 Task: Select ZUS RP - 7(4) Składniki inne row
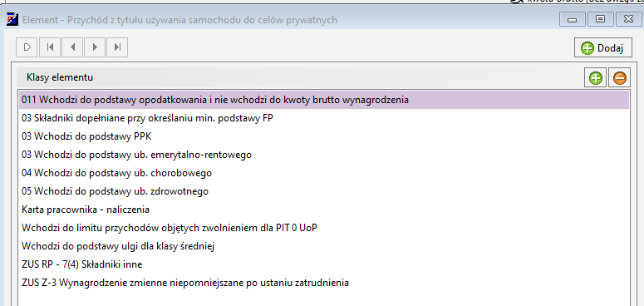(x=323, y=264)
